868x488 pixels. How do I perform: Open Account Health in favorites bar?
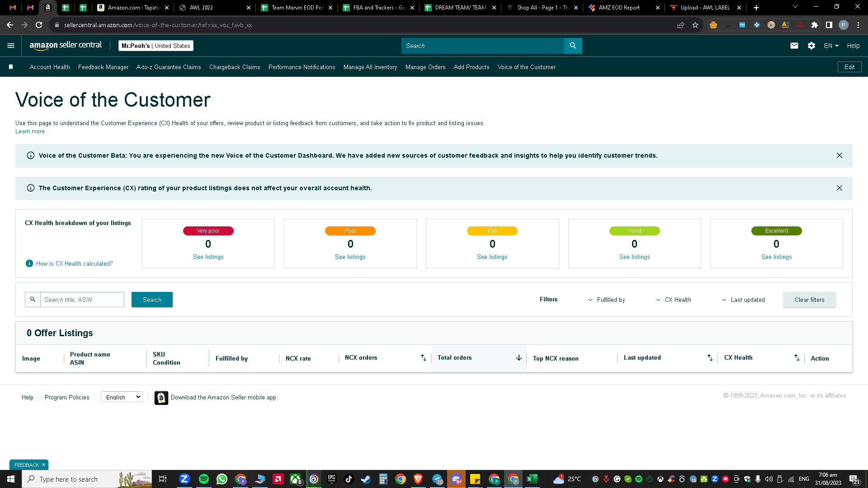pyautogui.click(x=50, y=67)
